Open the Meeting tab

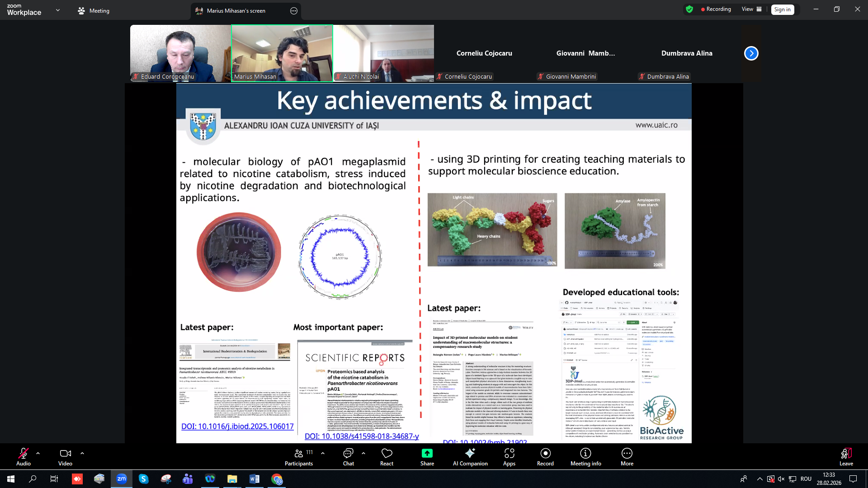[x=94, y=10]
